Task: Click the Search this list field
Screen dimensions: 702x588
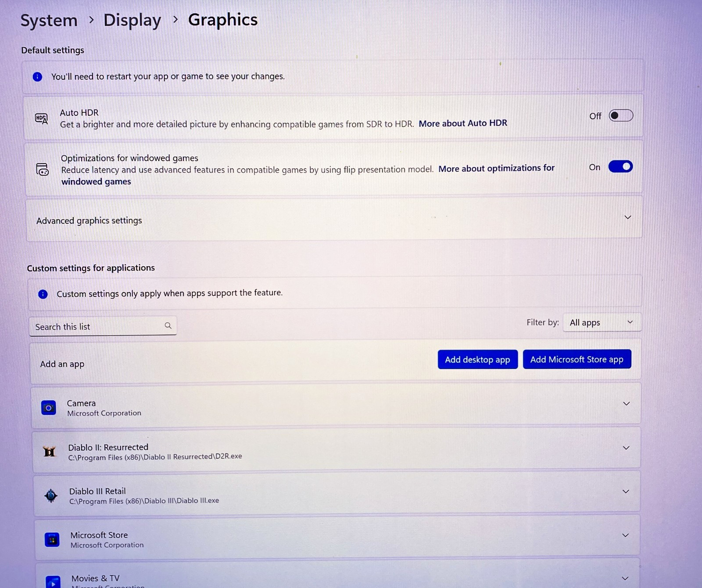Action: click(103, 326)
